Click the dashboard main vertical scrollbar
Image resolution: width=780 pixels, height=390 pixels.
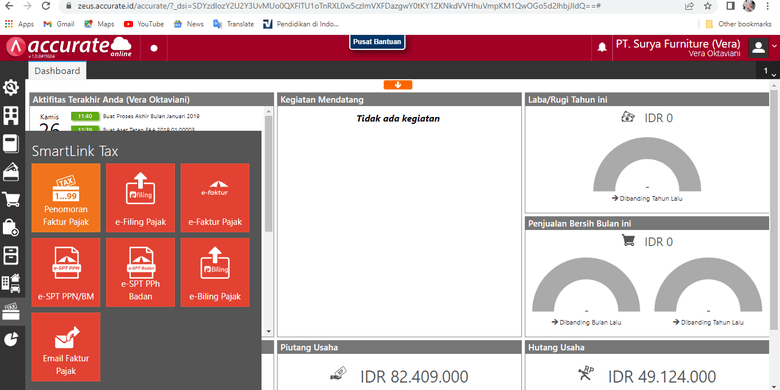[774, 209]
